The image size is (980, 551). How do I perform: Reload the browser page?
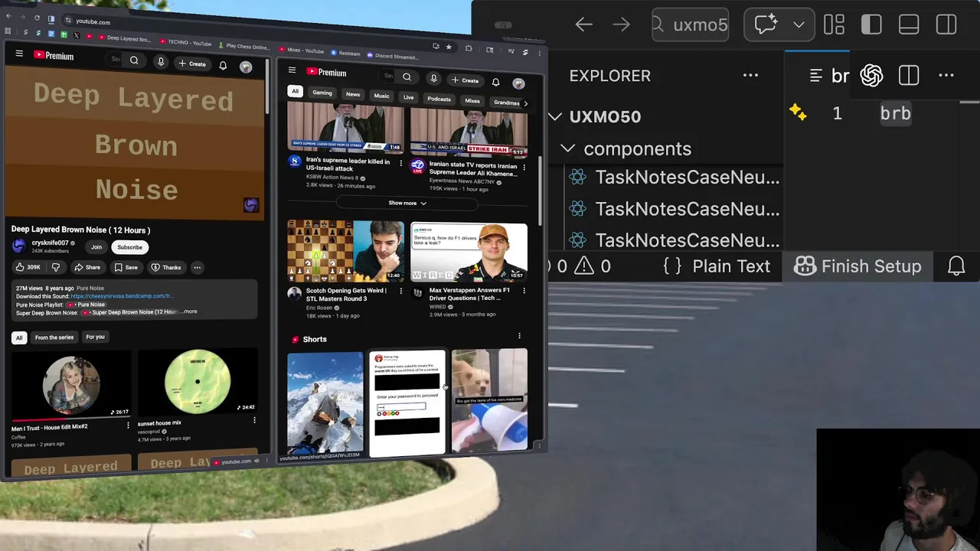[37, 18]
